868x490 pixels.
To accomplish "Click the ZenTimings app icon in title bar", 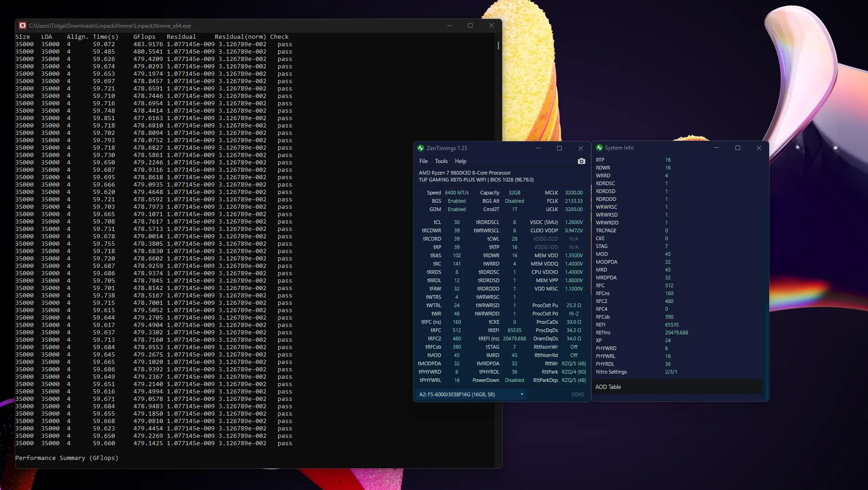I will (420, 148).
